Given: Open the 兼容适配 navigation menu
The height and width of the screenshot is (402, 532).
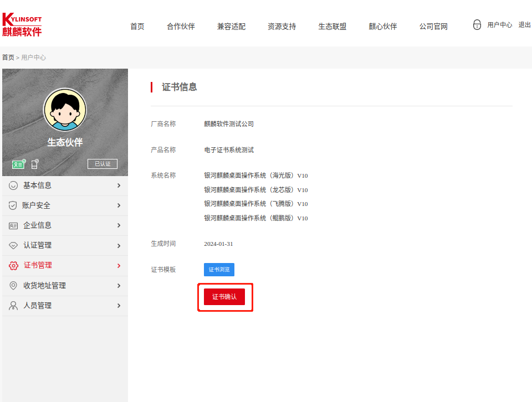Looking at the screenshot, I should click(231, 27).
